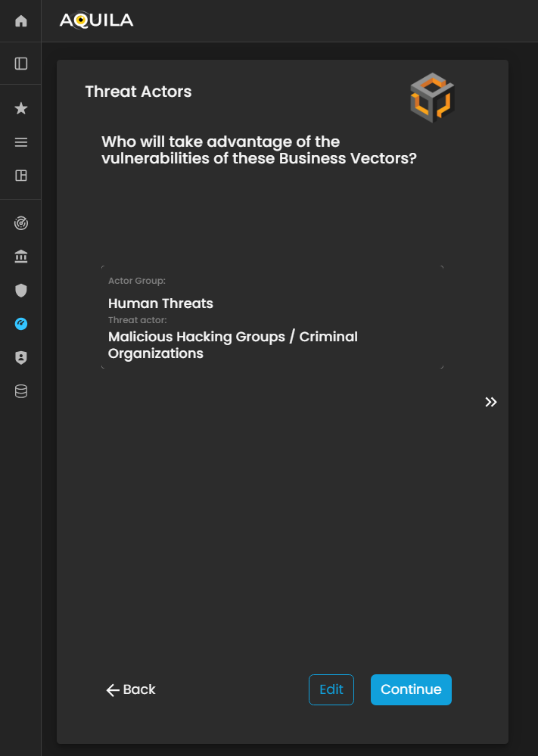
Task: Open the shield with person icon
Action: [21, 358]
